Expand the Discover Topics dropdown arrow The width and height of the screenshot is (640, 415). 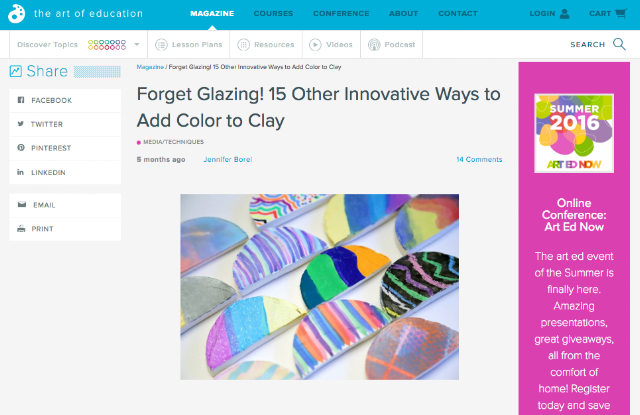point(137,44)
